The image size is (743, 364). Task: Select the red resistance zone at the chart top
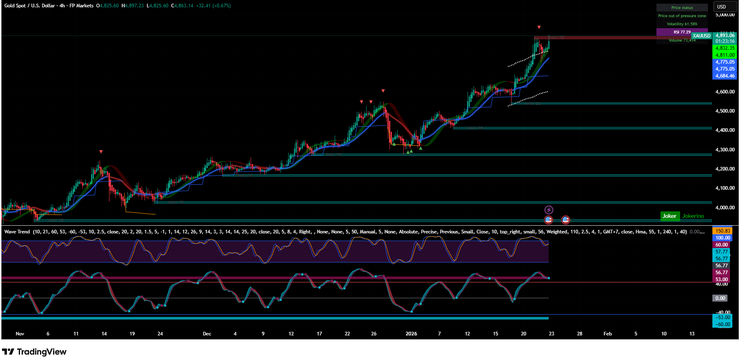tap(622, 37)
